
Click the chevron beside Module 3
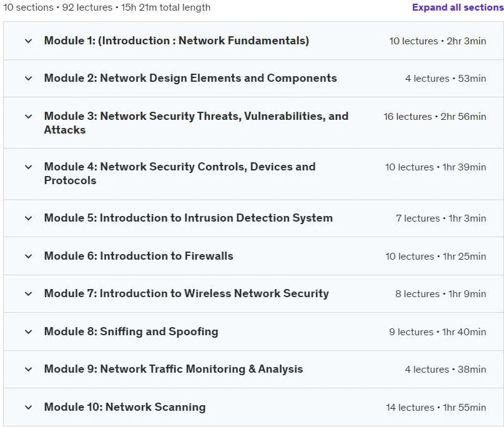tap(28, 116)
